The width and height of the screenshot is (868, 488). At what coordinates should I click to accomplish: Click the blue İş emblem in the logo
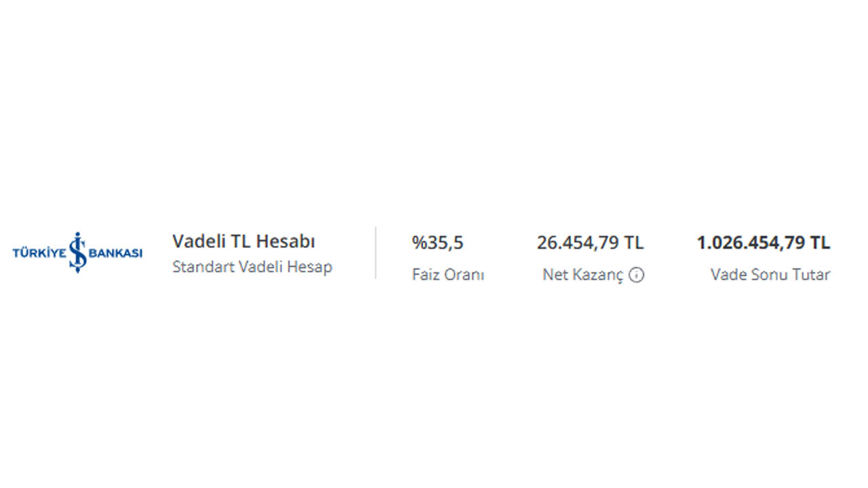77,252
